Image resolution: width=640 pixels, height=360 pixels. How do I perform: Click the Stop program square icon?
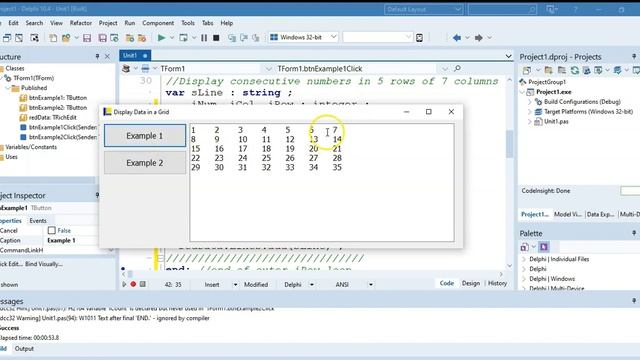click(216, 38)
